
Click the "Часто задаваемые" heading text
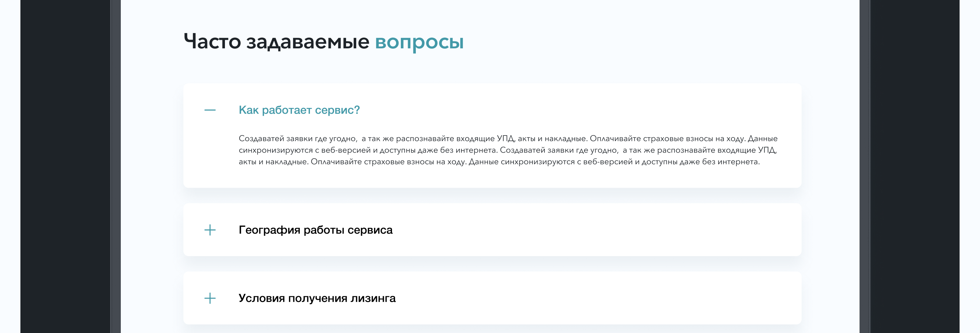[x=276, y=42]
